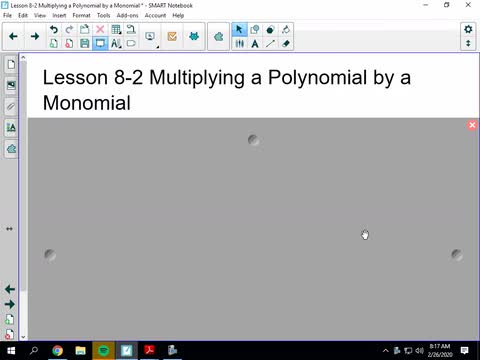Image resolution: width=480 pixels, height=360 pixels.
Task: Choose the Line tool
Action: pos(270,44)
